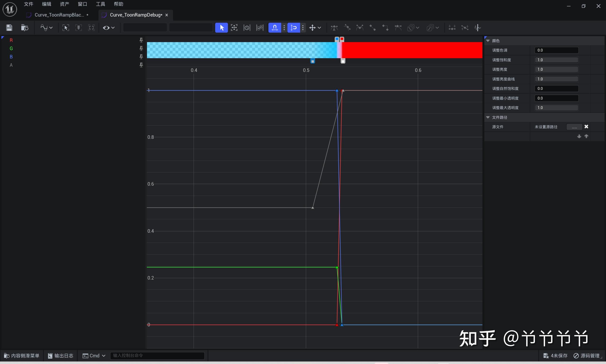This screenshot has width=606, height=364.
Task: Open the 内容侧滑菜单 button
Action: [22, 355]
